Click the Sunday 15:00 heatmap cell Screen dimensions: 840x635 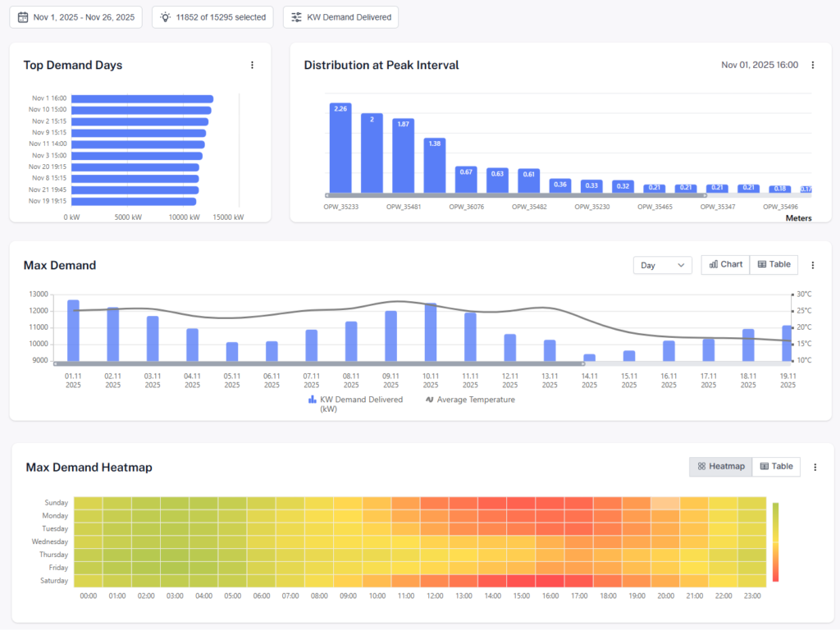tap(521, 503)
